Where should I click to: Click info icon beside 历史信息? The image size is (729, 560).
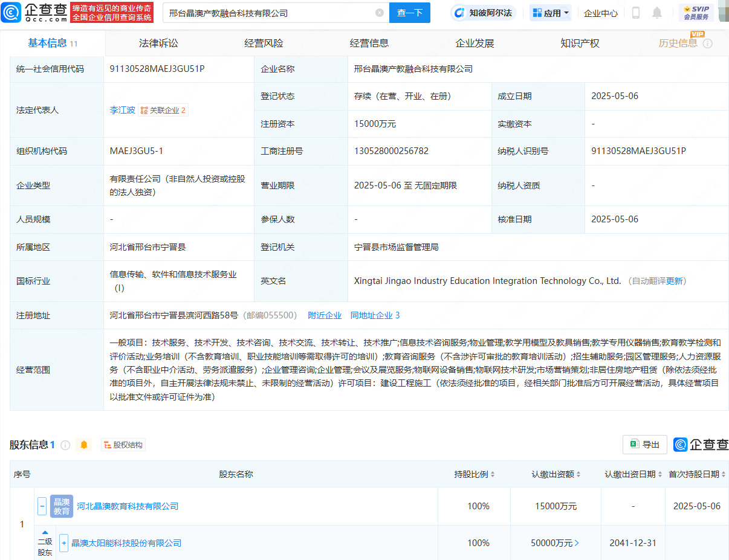coord(707,43)
